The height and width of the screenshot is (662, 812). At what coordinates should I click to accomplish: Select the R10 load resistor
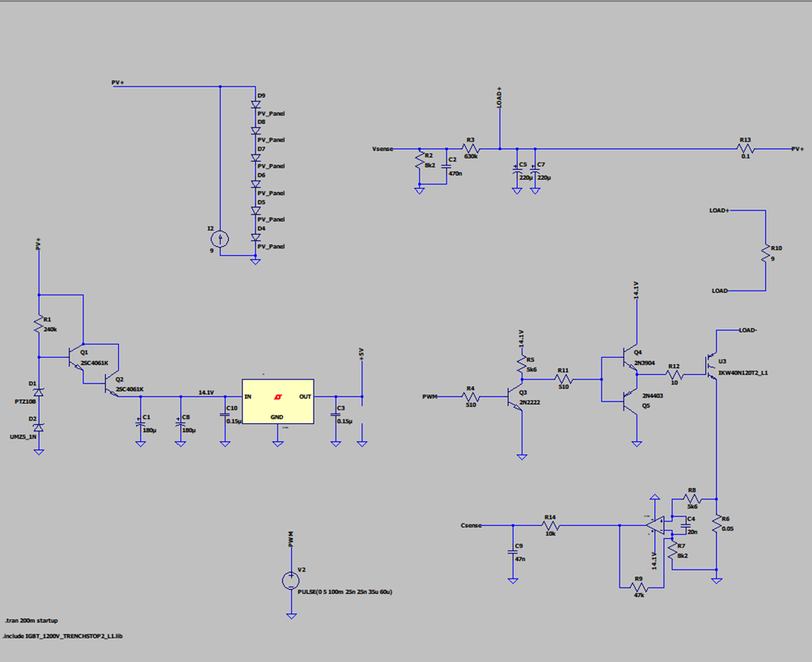pos(765,253)
